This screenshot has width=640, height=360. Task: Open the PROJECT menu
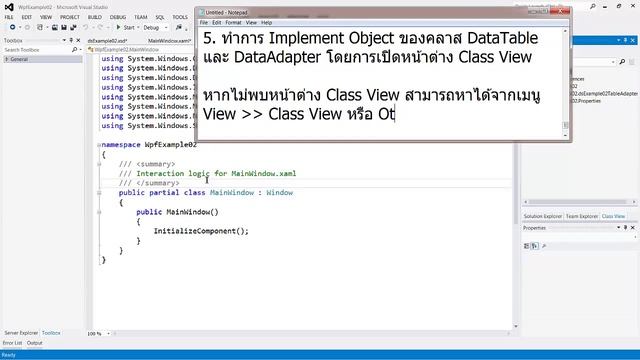pos(70,17)
